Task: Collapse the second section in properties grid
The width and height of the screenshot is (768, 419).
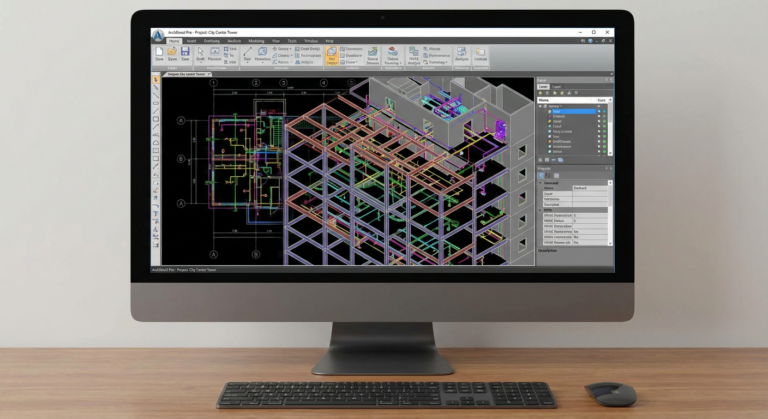Action: [x=541, y=210]
